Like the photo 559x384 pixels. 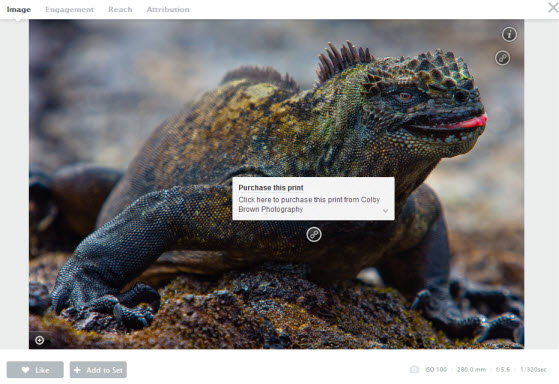coord(35,370)
